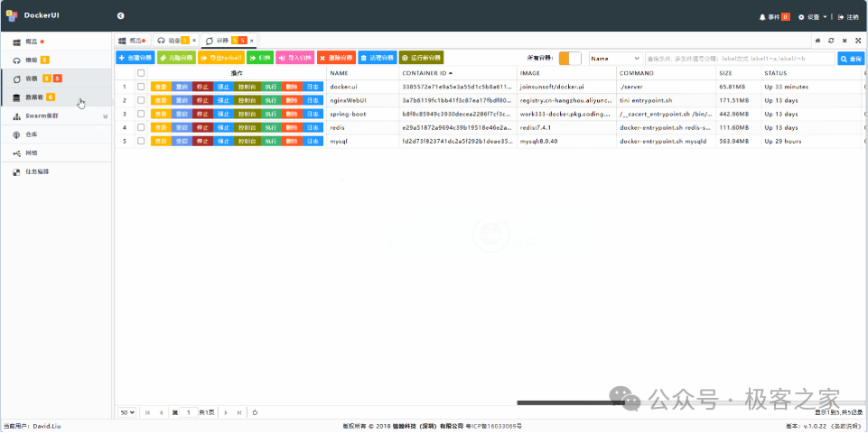Open the events bell notification icon

[762, 17]
